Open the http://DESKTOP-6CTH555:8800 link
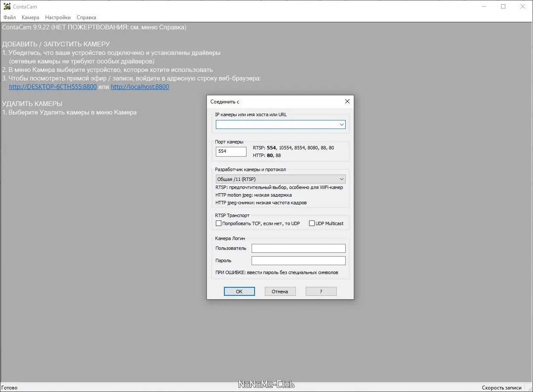This screenshot has height=392, width=533. tap(53, 87)
